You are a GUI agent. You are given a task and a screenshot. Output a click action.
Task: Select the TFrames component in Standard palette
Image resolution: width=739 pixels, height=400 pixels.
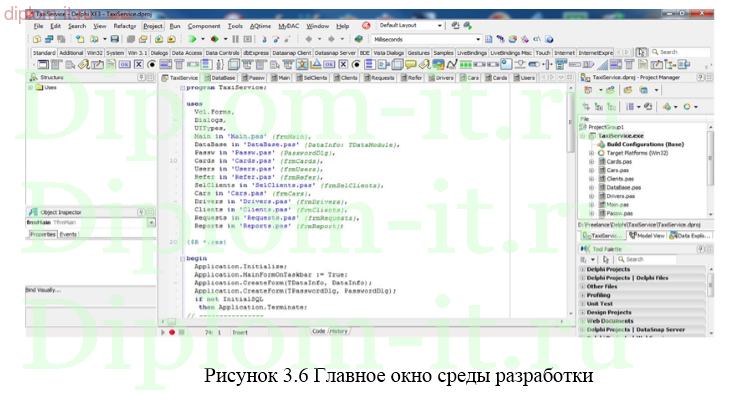pyautogui.click(x=43, y=65)
